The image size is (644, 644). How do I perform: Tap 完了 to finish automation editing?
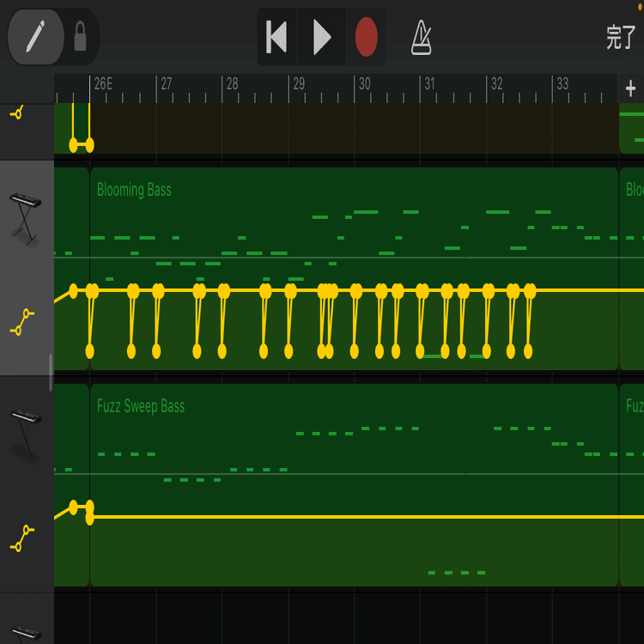(x=620, y=37)
